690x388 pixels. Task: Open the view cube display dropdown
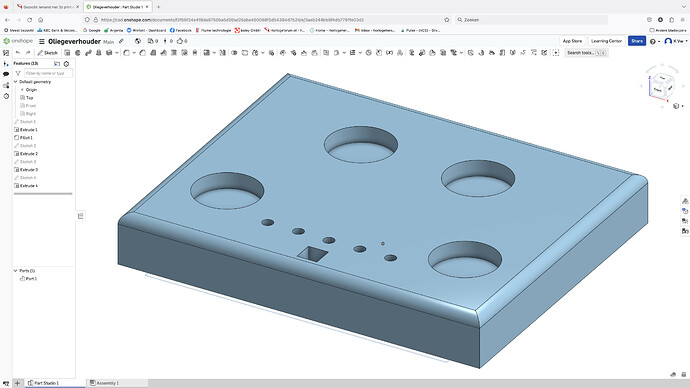click(x=677, y=106)
